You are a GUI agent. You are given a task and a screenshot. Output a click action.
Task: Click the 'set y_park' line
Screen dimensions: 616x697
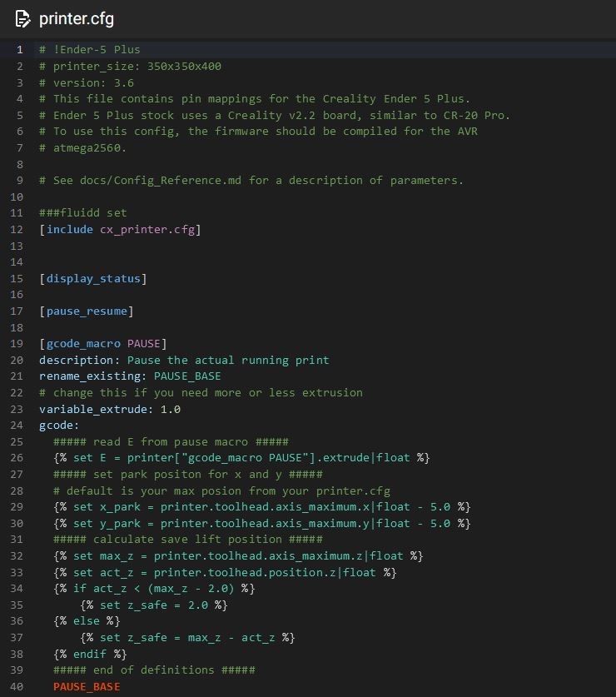[x=261, y=524]
